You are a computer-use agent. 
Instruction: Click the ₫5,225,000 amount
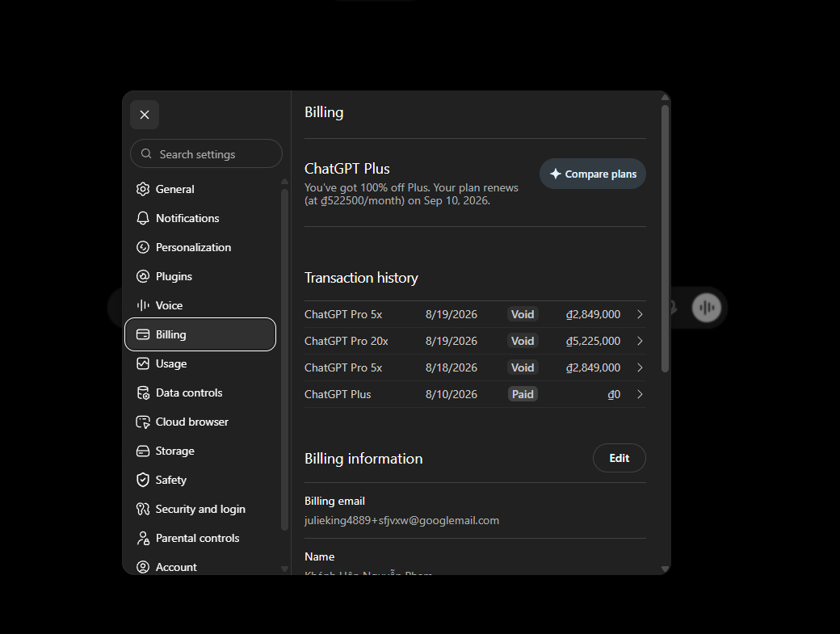tap(593, 341)
